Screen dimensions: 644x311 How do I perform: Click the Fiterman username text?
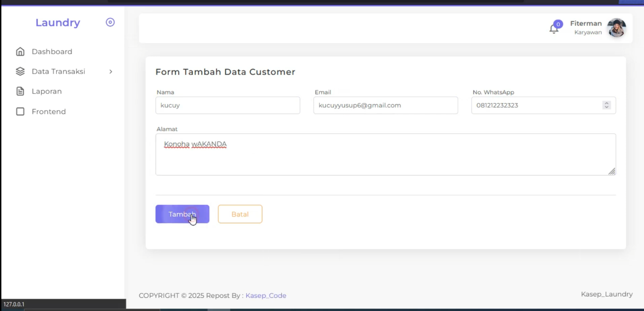[x=586, y=23]
